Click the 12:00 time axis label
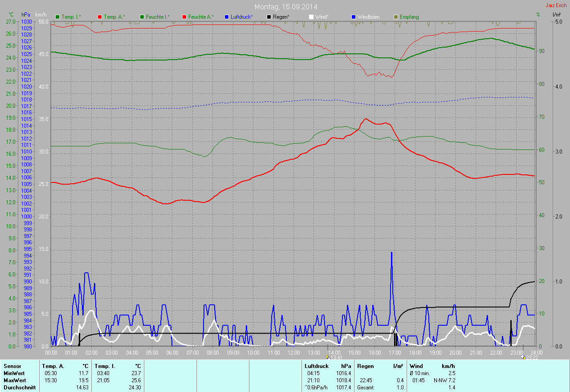This screenshot has width=570, height=392. pyautogui.click(x=294, y=352)
